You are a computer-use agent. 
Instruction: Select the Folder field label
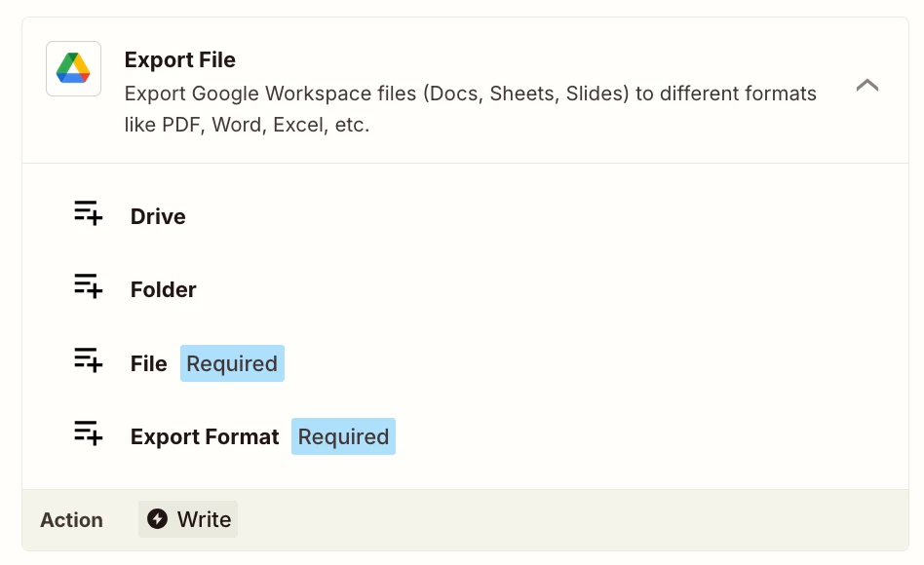tap(163, 289)
